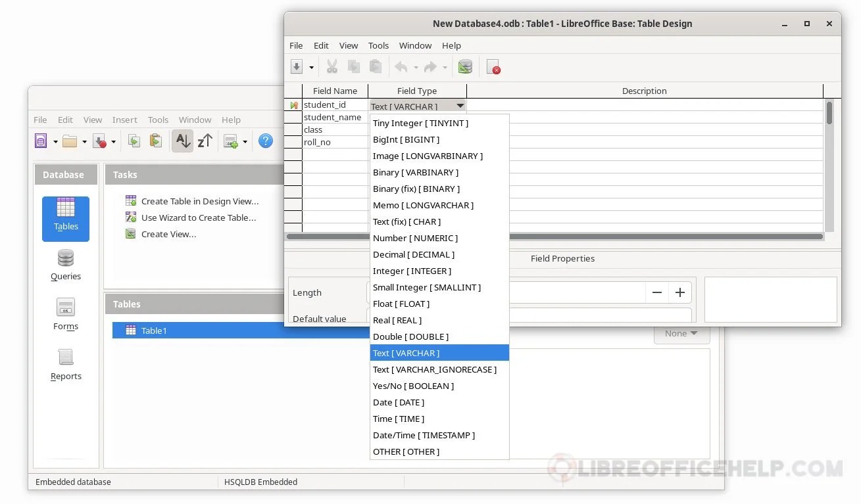
Task: Choose Date [ DATE ] from list
Action: coord(439,402)
